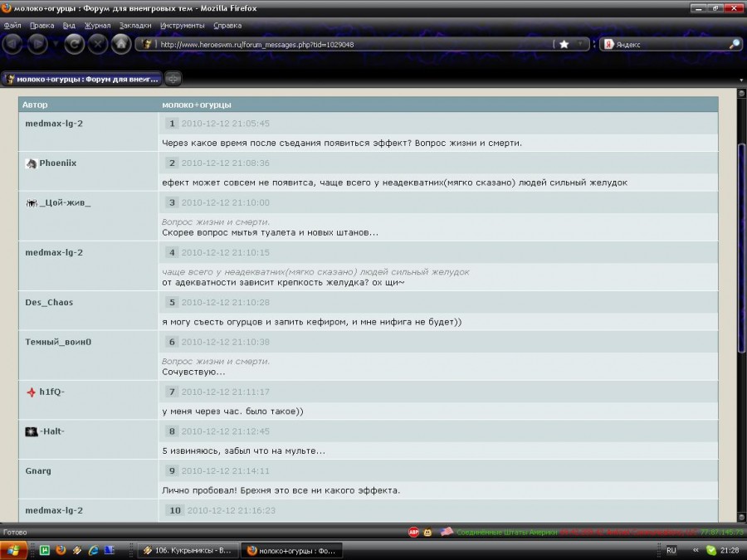Click the search magnifier in Яндекс box
The height and width of the screenshot is (560, 747).
tap(734, 44)
